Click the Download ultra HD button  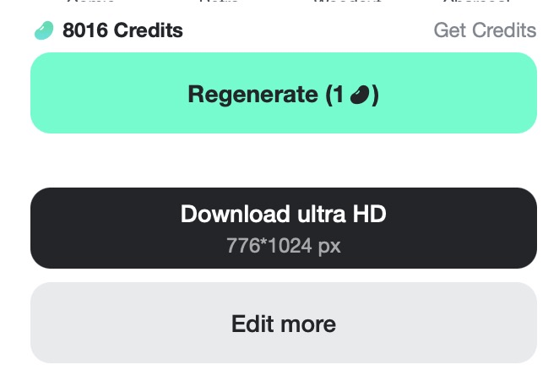[284, 228]
